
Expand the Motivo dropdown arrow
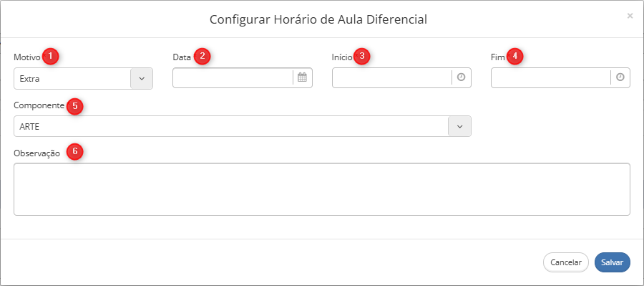pyautogui.click(x=142, y=78)
